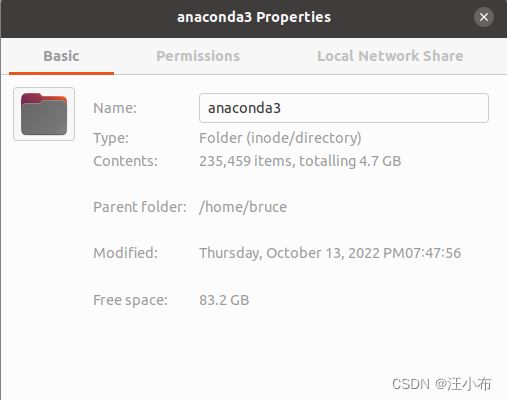Click the CSDN watermark text

(442, 384)
